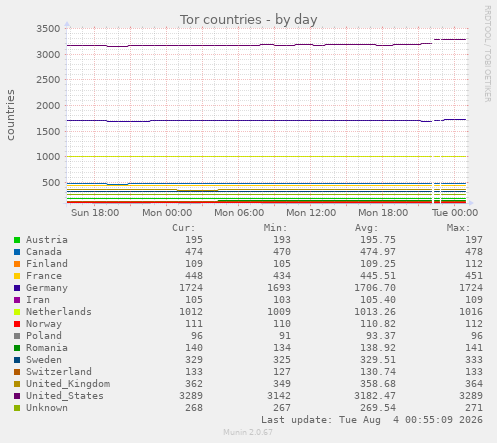Click the Sun 18:00 x-axis label

coord(95,213)
